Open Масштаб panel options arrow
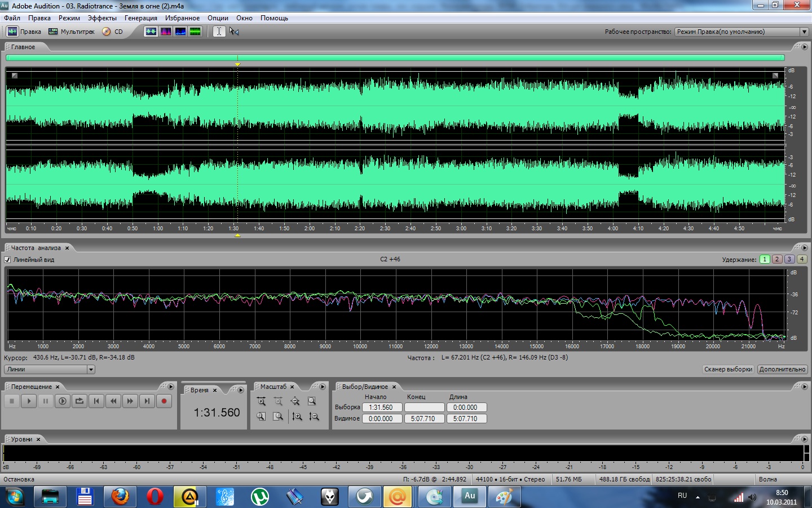The image size is (812, 508). coord(323,387)
